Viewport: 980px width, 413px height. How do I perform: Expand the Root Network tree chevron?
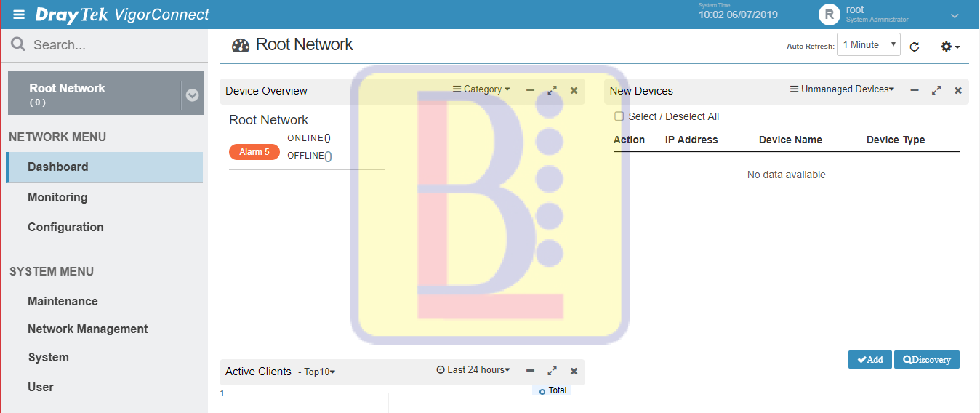192,95
